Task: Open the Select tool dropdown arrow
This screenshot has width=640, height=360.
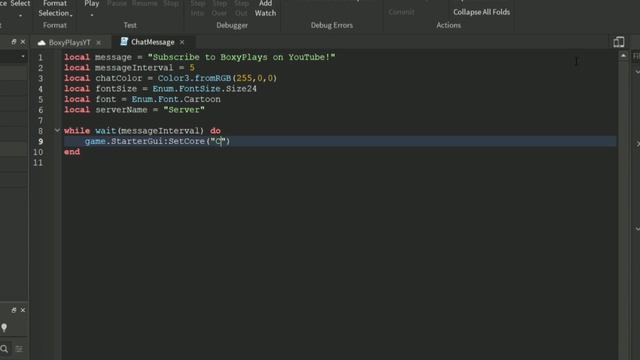Action: click(20, 16)
